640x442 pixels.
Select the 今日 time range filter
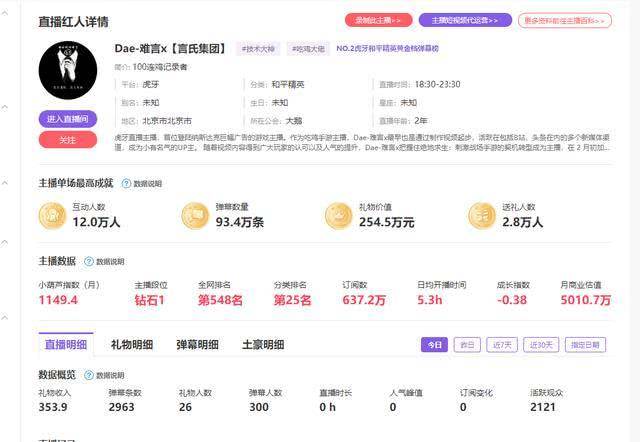click(x=433, y=344)
